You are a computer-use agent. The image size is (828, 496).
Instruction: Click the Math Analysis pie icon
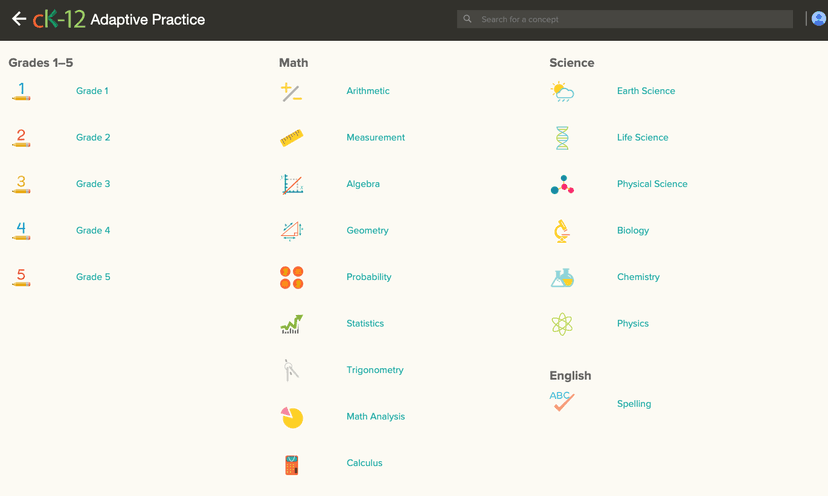[x=292, y=417]
